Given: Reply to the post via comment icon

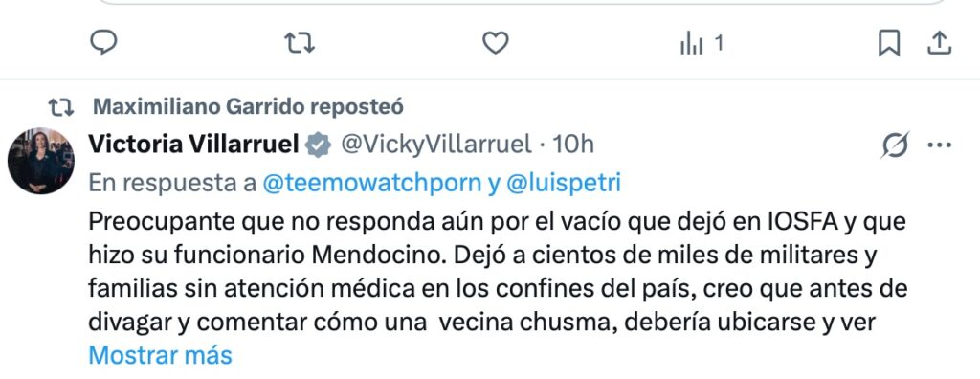Looking at the screenshot, I should coord(103,43).
